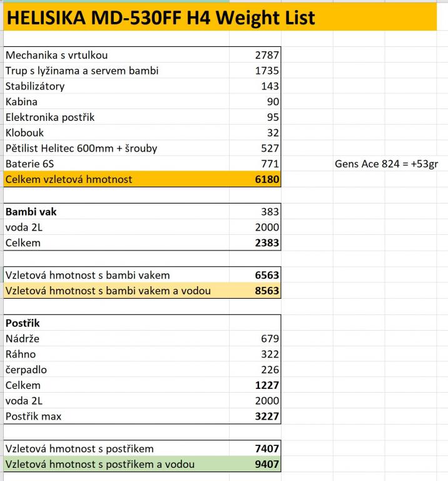Click the Pětilist Helitec 600mm + šrouby cell

[81, 148]
